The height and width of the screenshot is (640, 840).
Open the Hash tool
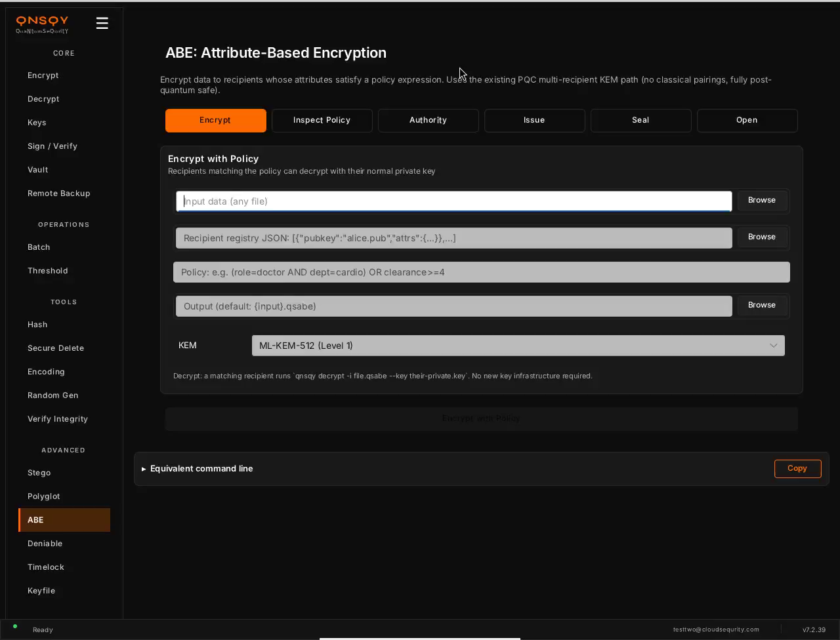[64, 325]
